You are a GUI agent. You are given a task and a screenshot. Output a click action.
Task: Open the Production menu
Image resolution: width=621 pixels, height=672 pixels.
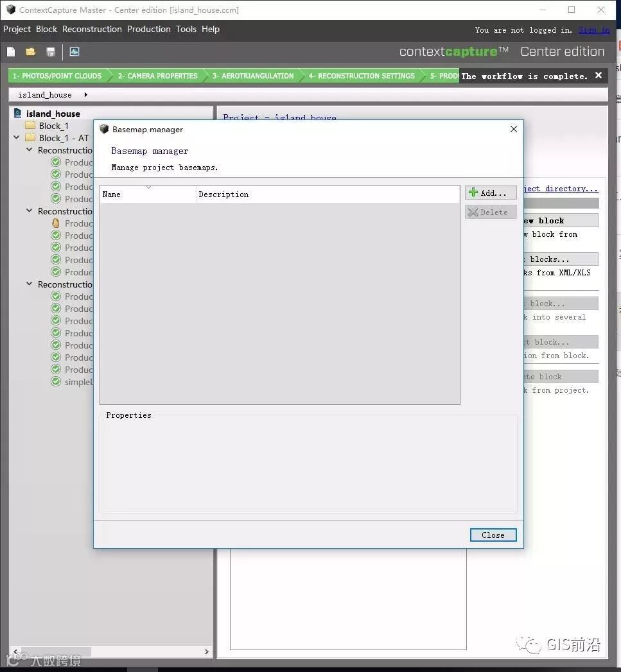[x=149, y=29]
